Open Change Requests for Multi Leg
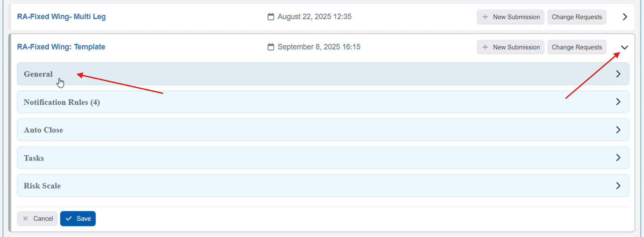This screenshot has height=237, width=644. click(x=576, y=17)
